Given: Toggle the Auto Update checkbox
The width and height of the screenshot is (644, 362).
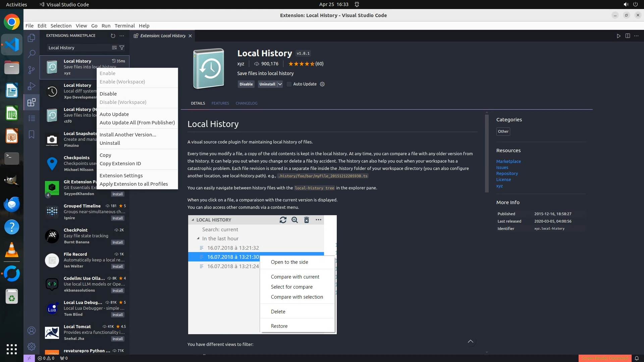Looking at the screenshot, I should 289,84.
